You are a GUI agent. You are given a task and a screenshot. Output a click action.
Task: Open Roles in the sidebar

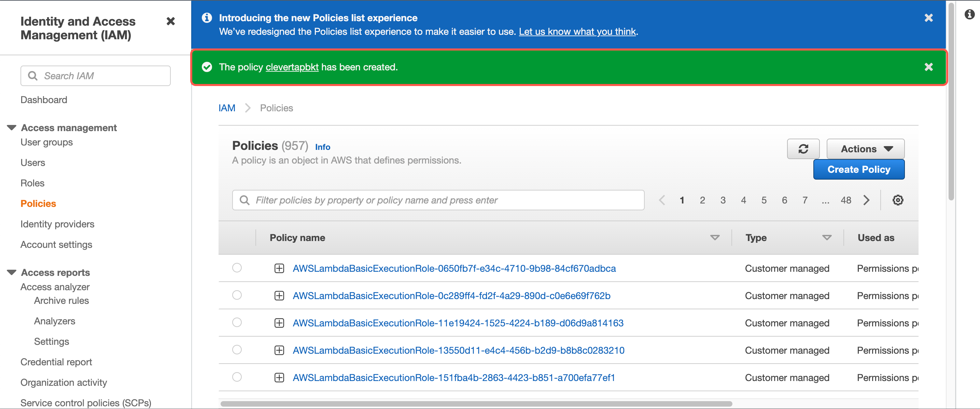click(x=32, y=183)
